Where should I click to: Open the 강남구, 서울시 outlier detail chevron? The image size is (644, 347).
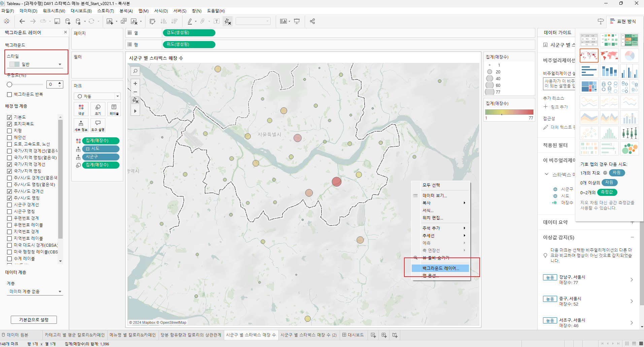pyautogui.click(x=632, y=280)
